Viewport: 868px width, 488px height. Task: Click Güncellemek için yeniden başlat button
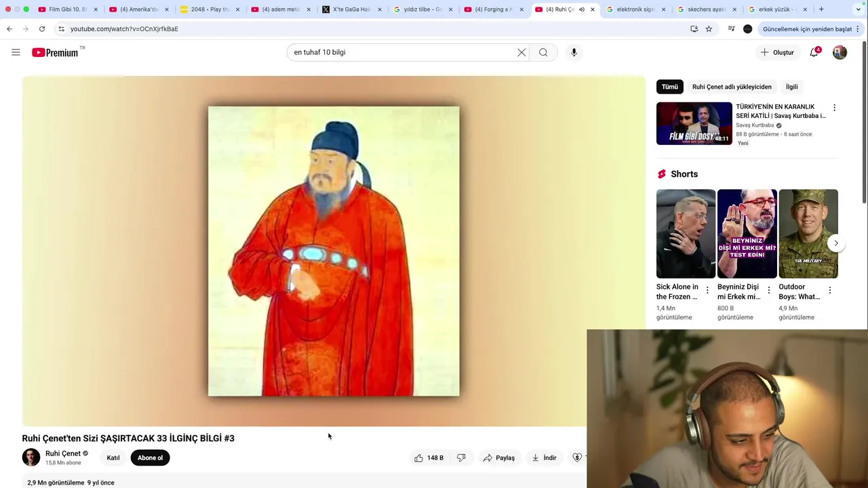[807, 29]
